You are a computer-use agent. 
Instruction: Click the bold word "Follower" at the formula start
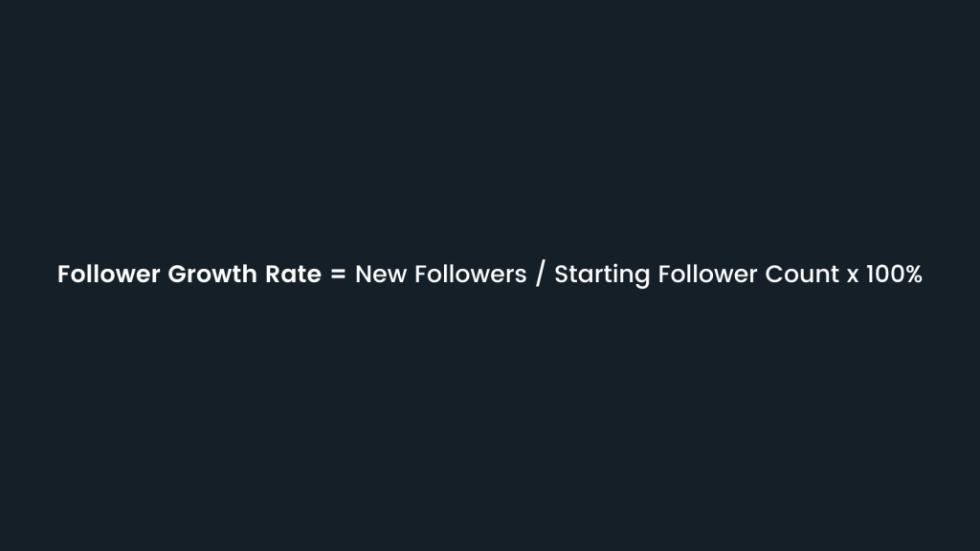click(x=109, y=275)
